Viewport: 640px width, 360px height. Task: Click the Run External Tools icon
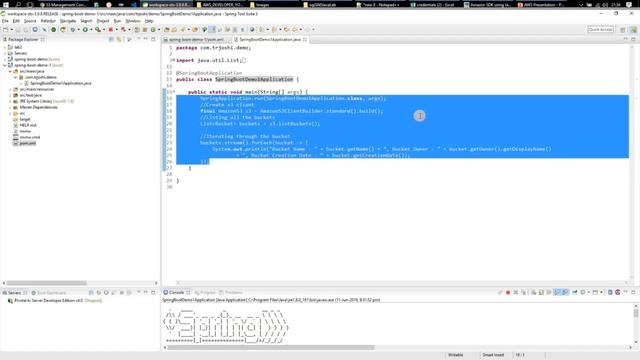point(98,29)
